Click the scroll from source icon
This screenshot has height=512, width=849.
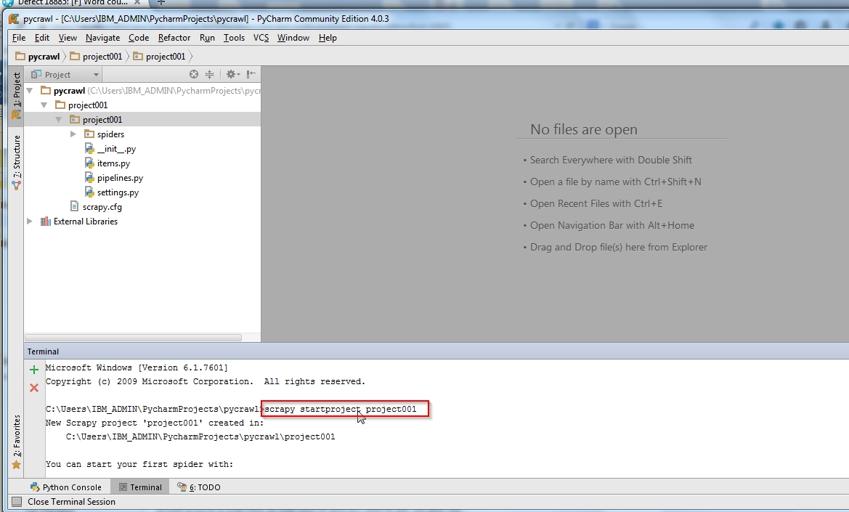(x=194, y=74)
